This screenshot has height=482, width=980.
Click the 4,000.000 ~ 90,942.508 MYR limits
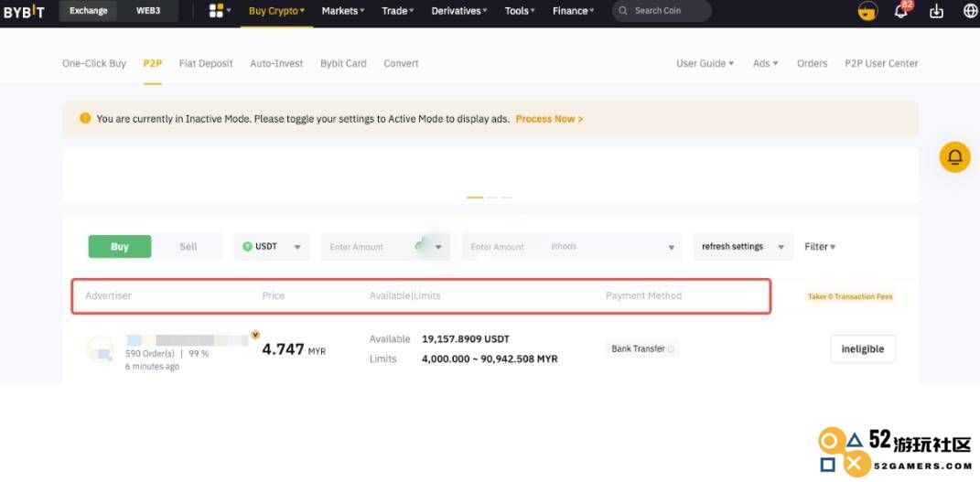click(x=490, y=359)
